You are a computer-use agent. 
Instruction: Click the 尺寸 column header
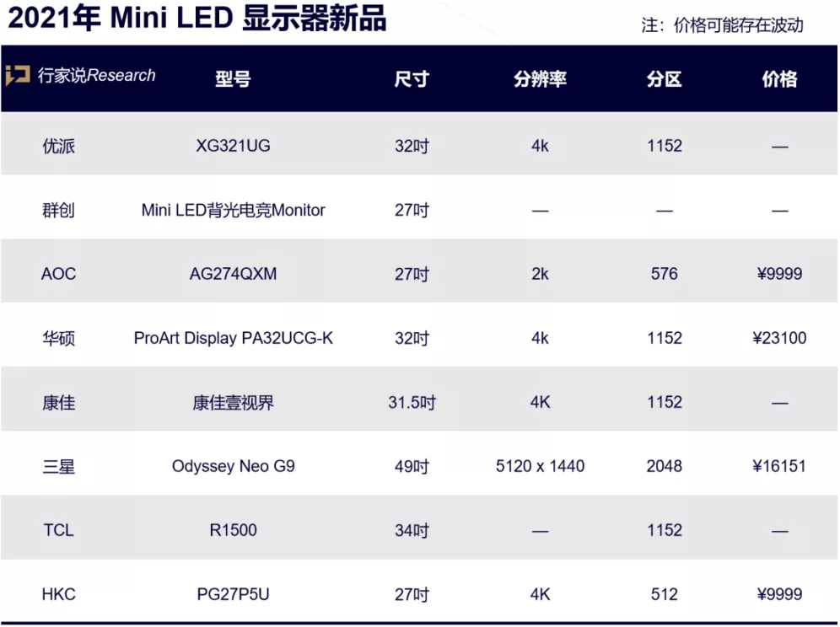(x=412, y=79)
